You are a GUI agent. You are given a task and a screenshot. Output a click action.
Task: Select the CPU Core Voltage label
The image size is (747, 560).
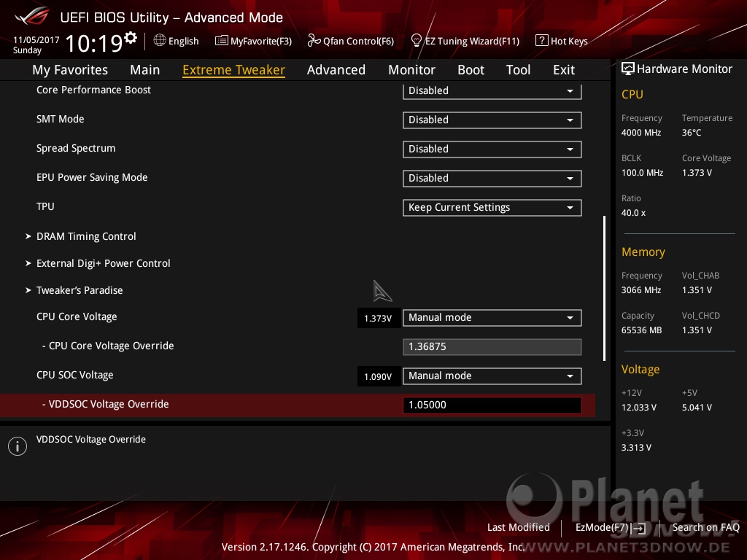click(x=77, y=316)
